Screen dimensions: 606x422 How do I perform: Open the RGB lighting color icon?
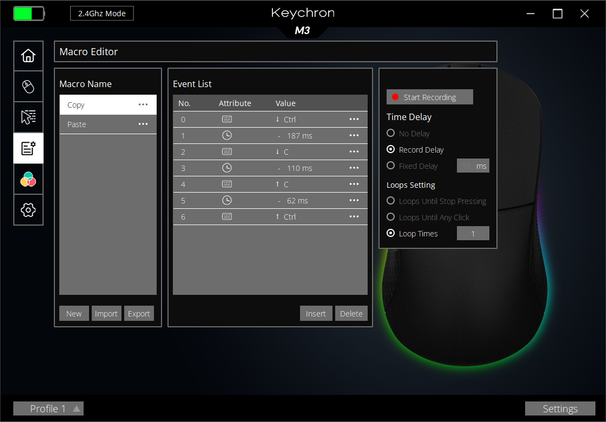click(28, 179)
